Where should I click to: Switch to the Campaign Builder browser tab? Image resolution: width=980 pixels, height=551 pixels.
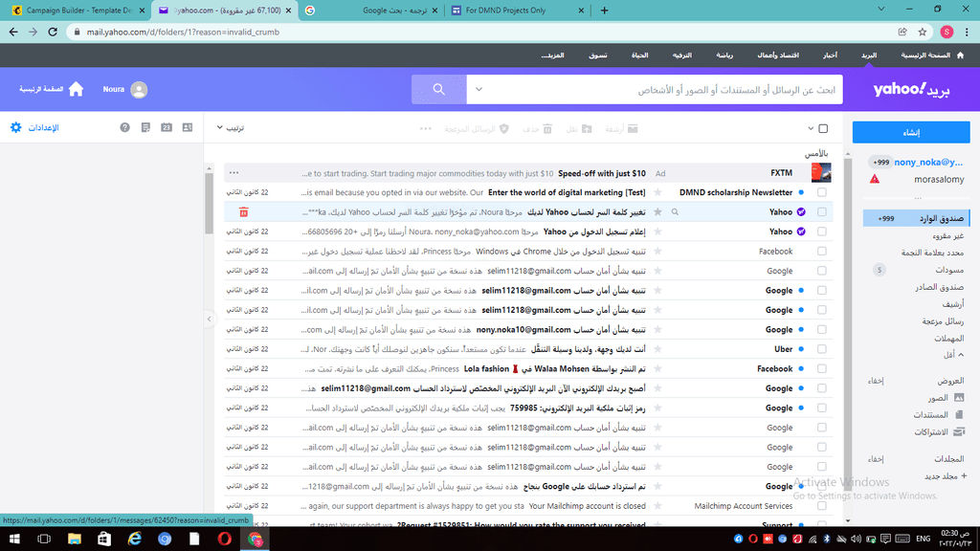coord(78,11)
